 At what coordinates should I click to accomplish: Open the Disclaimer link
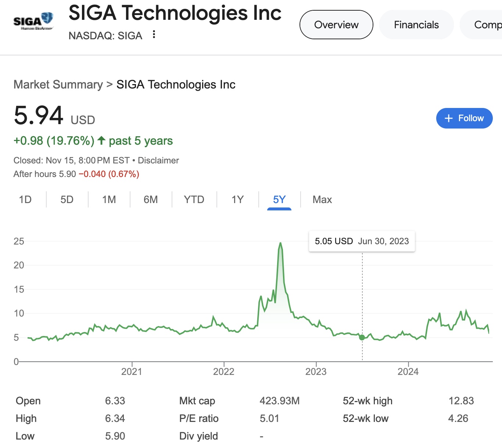pyautogui.click(x=158, y=160)
